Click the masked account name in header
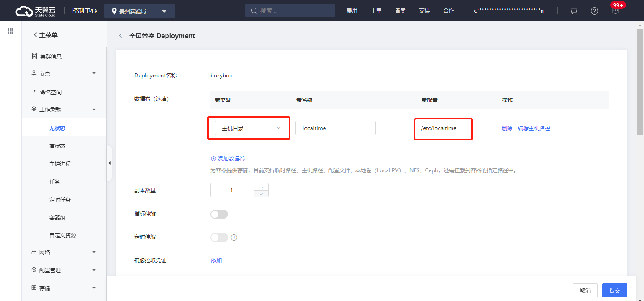 pyautogui.click(x=509, y=11)
